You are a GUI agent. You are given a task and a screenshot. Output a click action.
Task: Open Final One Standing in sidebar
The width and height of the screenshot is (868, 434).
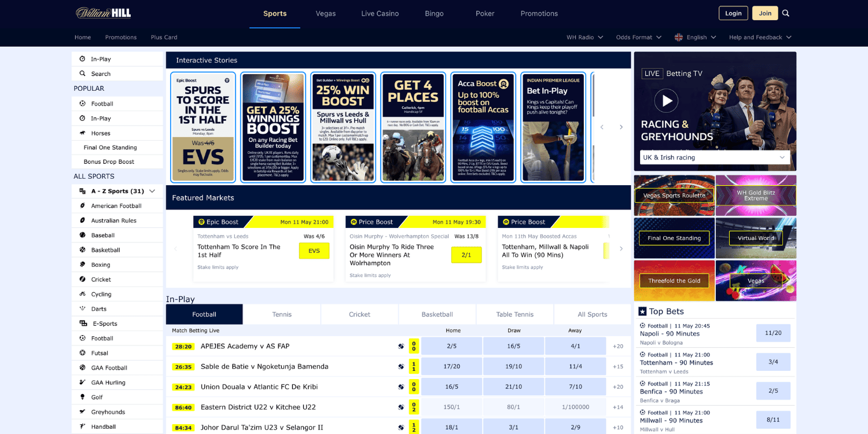point(117,148)
